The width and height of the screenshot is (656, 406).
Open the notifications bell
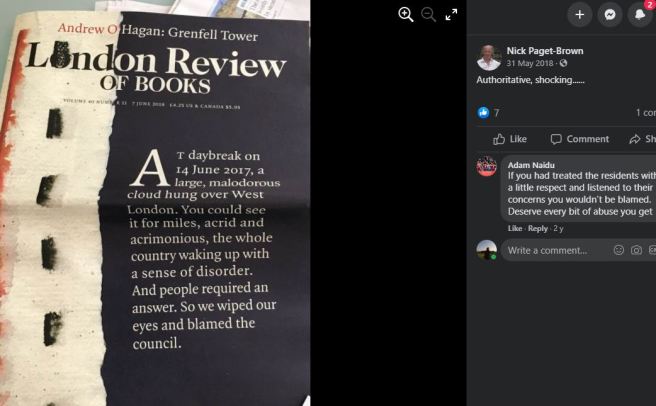click(640, 15)
